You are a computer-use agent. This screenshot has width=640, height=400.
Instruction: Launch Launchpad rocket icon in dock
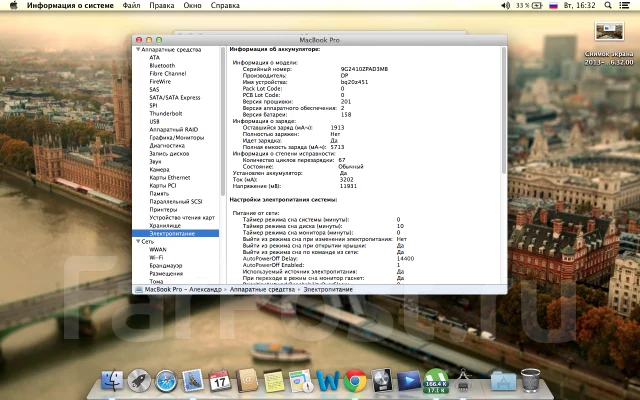[x=139, y=380]
